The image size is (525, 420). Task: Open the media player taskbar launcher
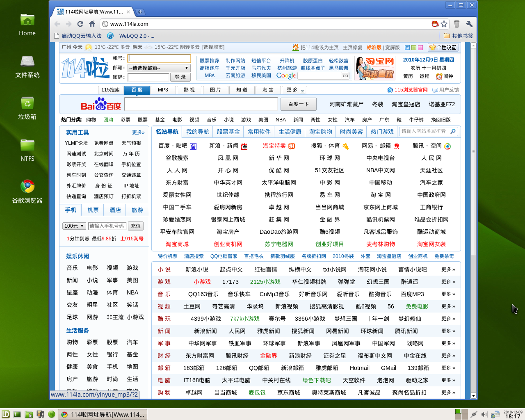point(40,414)
